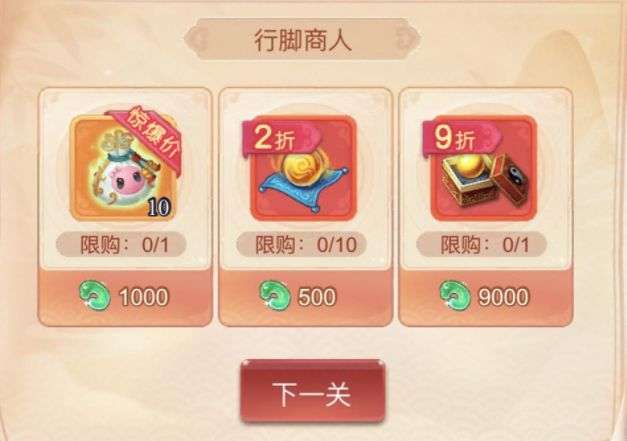Tap the 惊爆价 ribbon badge
Viewport: 627px width, 441px height.
[x=149, y=136]
